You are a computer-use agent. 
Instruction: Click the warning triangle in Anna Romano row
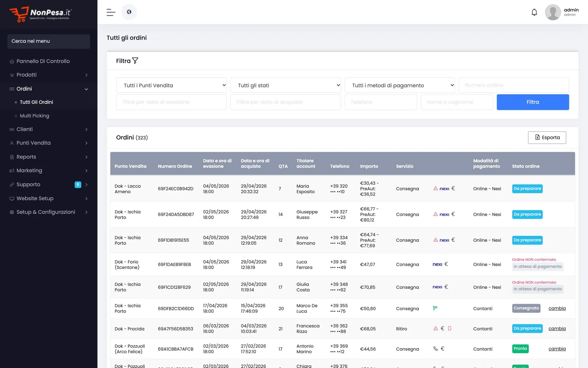tap(435, 240)
